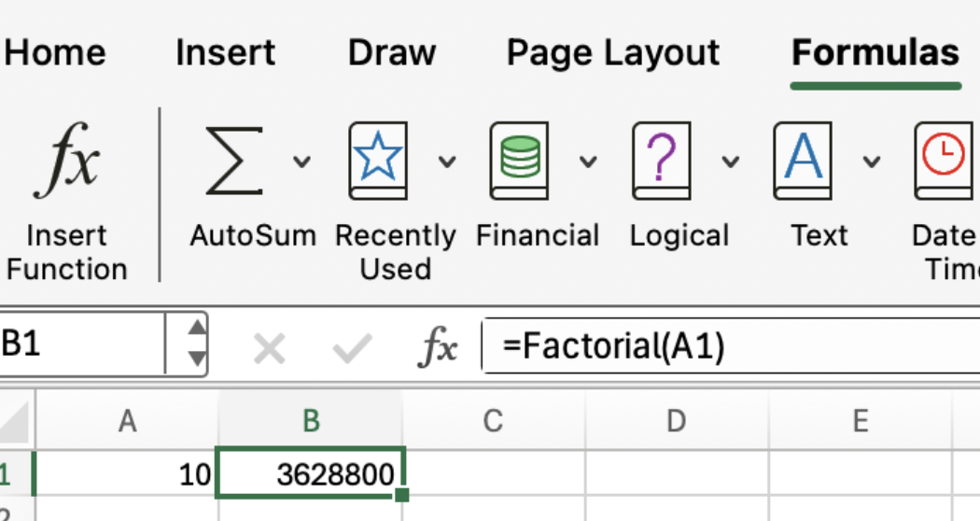Open the Recently Used functions book icon

[378, 161]
